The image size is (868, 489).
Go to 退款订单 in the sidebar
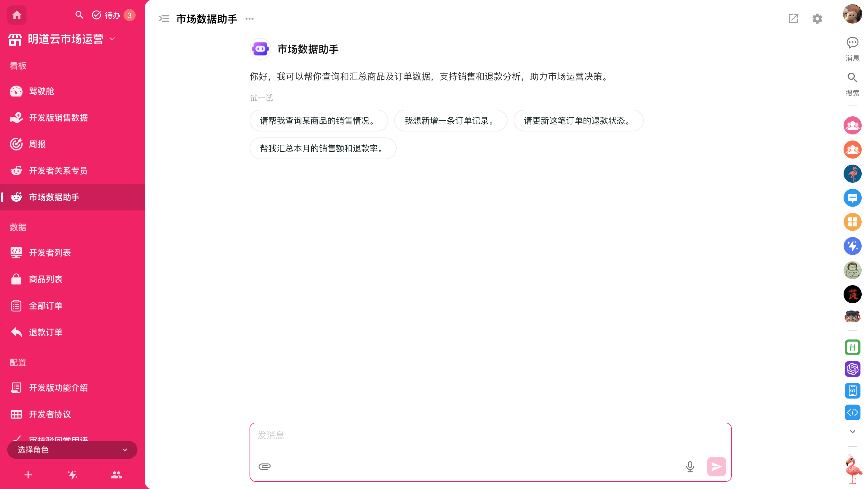tap(46, 332)
